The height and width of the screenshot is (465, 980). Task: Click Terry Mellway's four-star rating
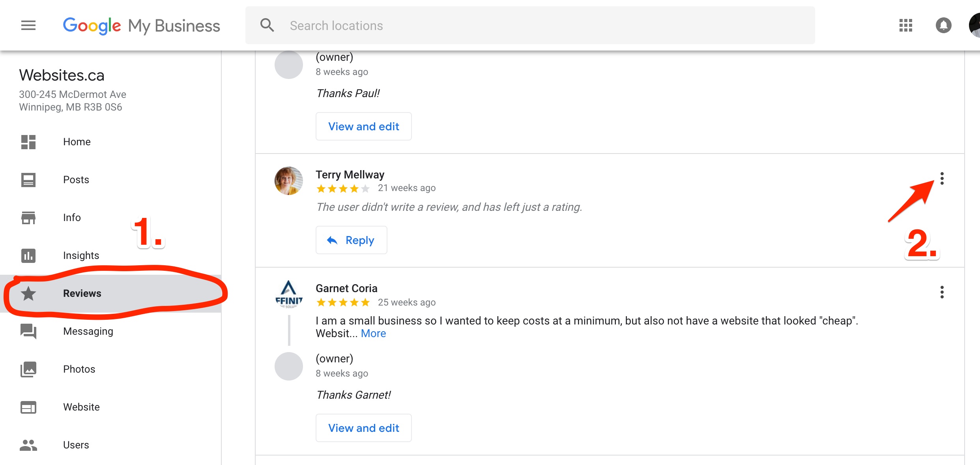[343, 189]
